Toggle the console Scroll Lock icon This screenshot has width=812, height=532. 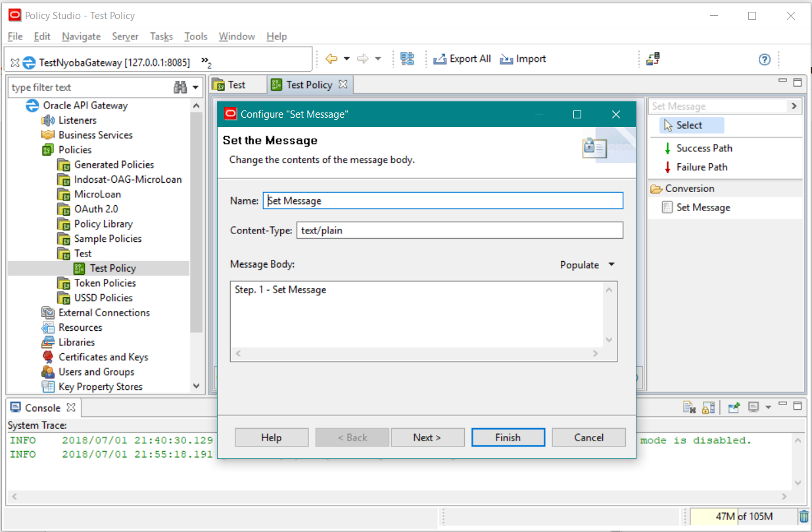[x=708, y=408]
